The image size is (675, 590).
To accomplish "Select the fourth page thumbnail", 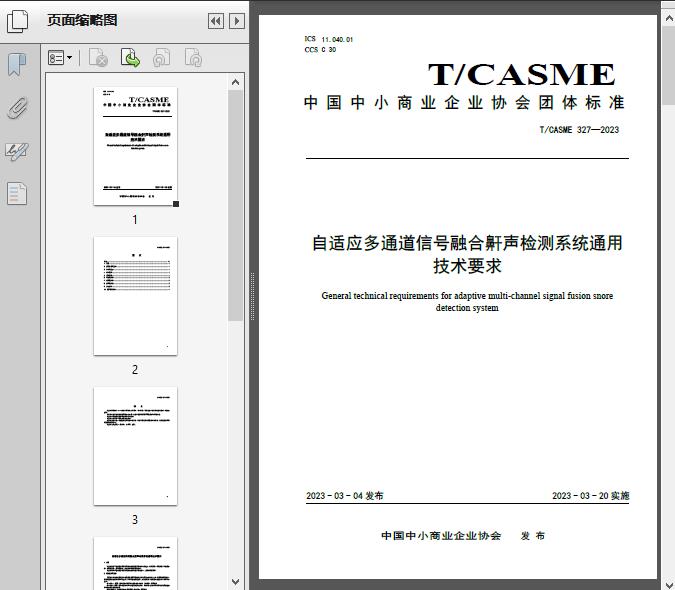I will tap(135, 563).
